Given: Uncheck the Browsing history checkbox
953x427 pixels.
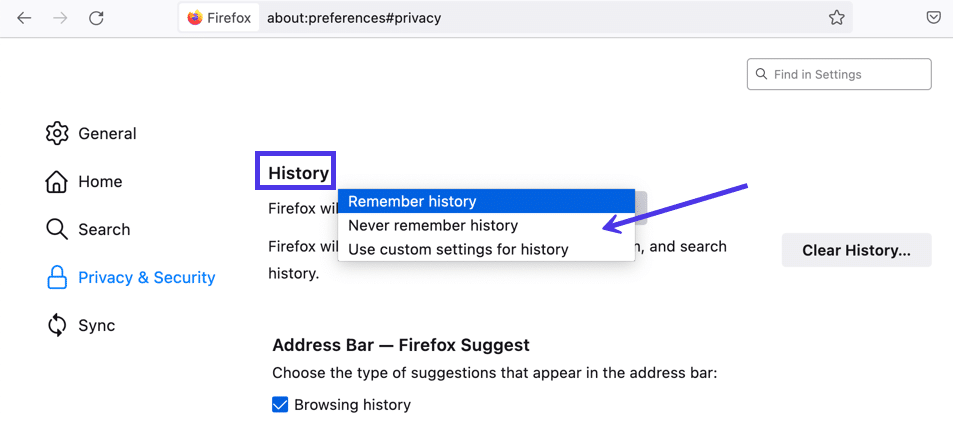Looking at the screenshot, I should 280,405.
